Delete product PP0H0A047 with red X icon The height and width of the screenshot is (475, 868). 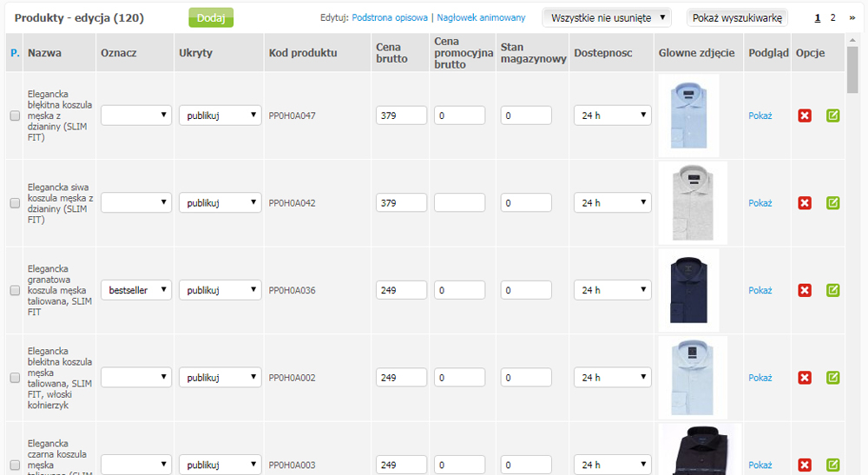pyautogui.click(x=805, y=115)
